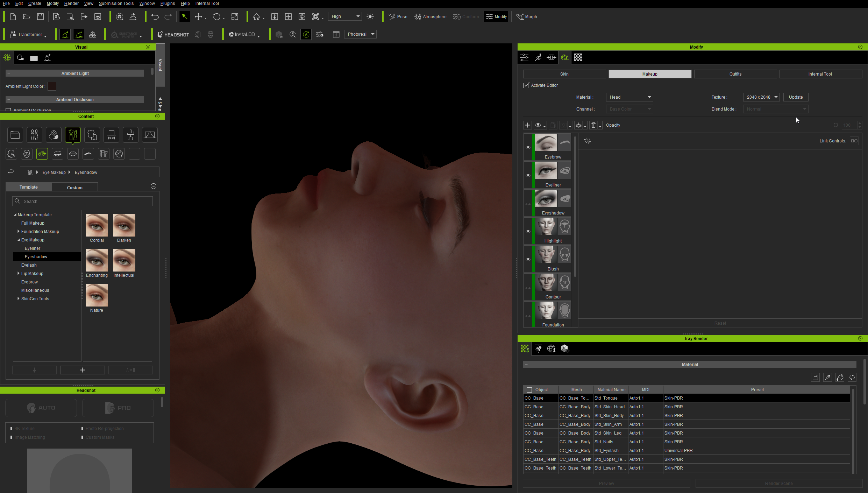
Task: Select the Lip makeup subcategory icon
Action: [73, 154]
